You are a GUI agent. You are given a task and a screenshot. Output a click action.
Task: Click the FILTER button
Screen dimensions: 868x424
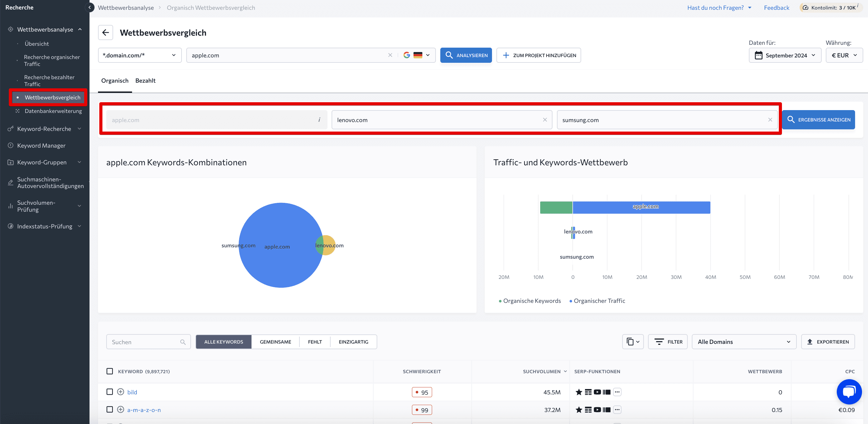pyautogui.click(x=668, y=342)
